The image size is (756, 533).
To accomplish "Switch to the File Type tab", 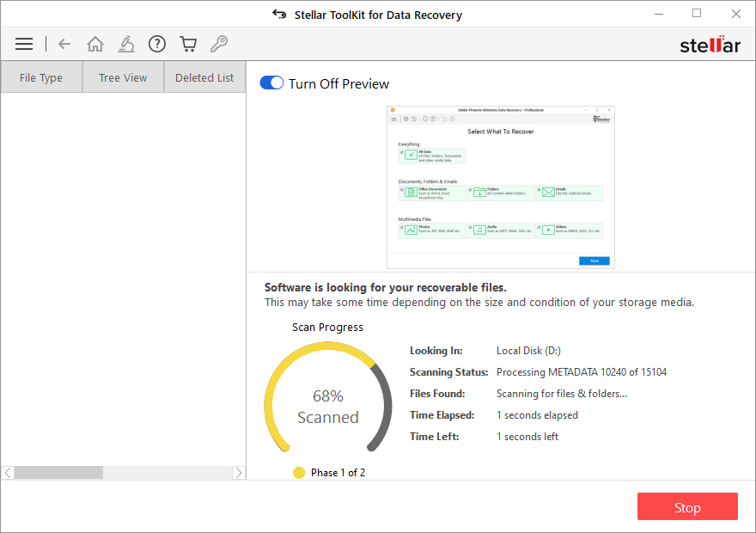I will [x=41, y=77].
